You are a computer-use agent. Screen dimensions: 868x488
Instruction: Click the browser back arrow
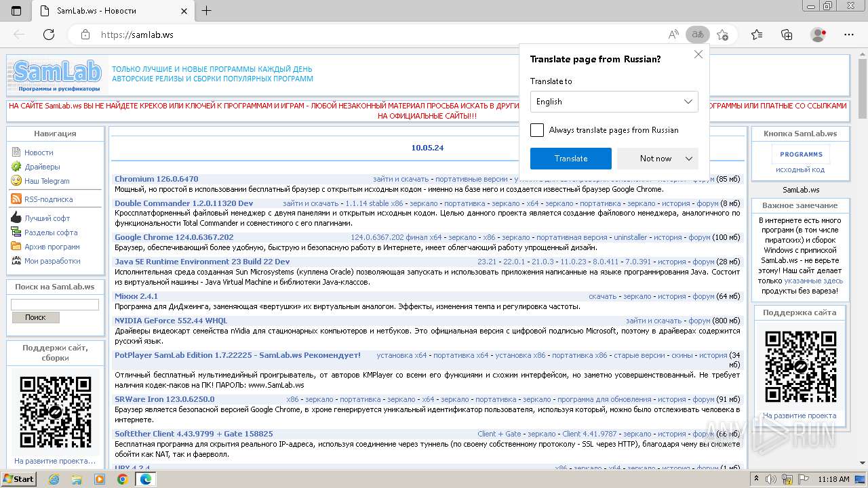pos(19,35)
